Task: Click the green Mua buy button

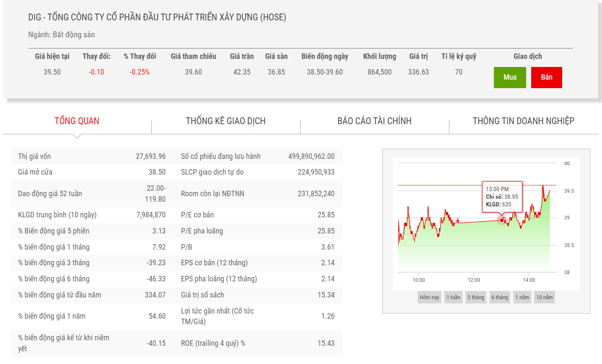Action: point(510,78)
